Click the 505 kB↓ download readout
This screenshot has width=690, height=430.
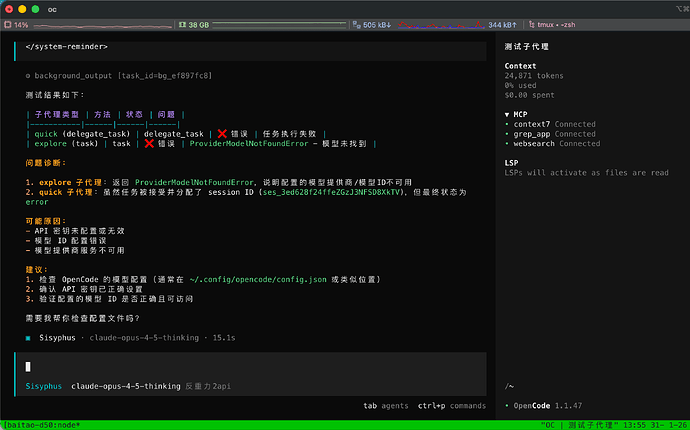[377, 25]
